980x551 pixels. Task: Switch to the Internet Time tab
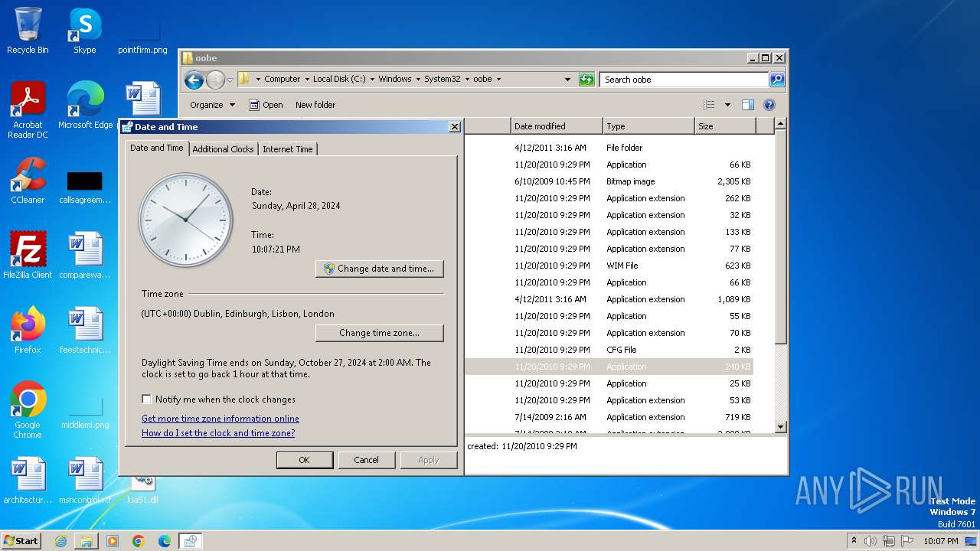(287, 149)
